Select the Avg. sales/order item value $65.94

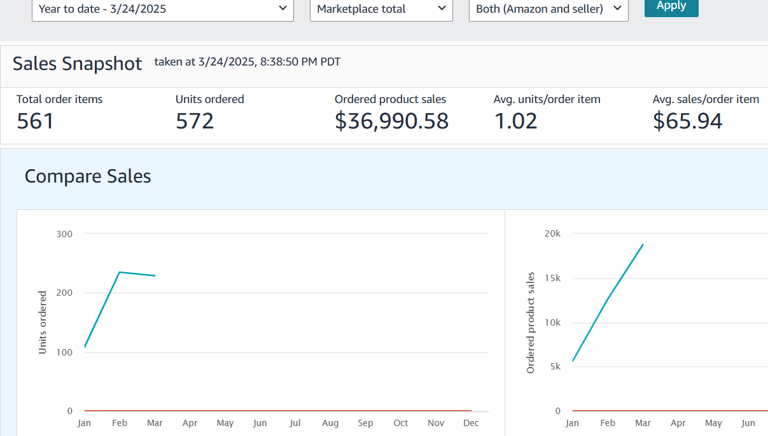coord(688,121)
